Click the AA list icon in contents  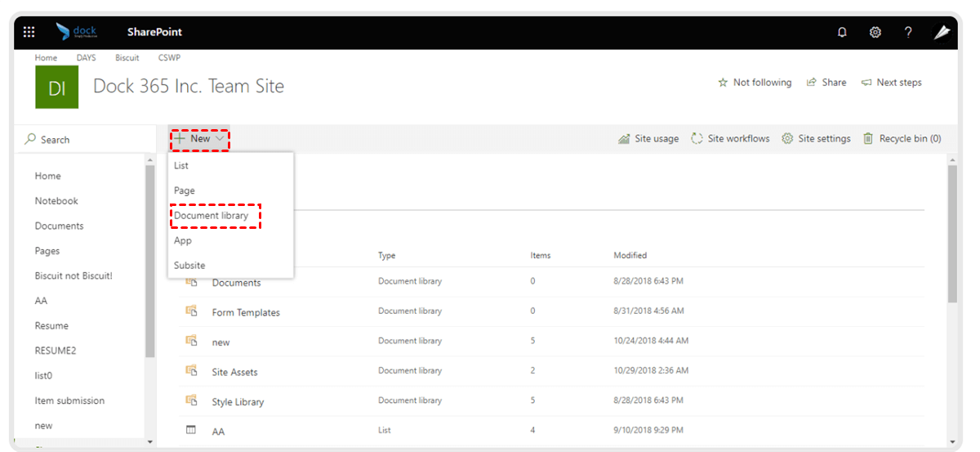192,430
